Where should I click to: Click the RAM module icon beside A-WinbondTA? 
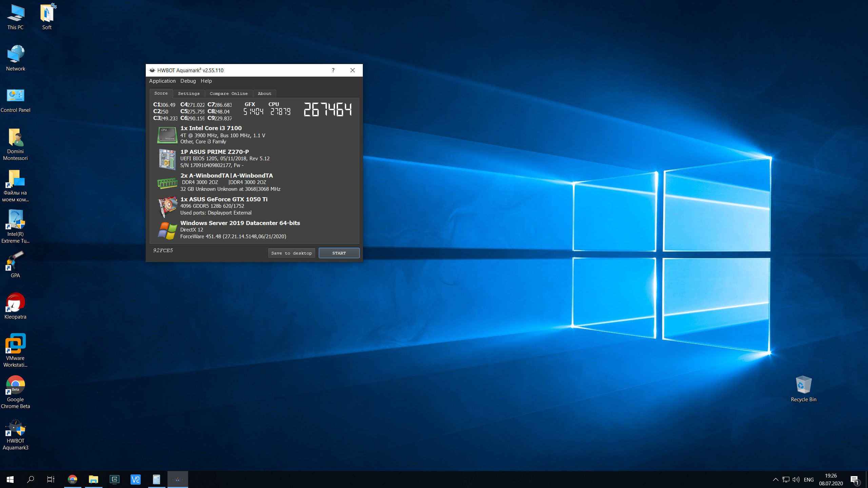[x=167, y=183]
